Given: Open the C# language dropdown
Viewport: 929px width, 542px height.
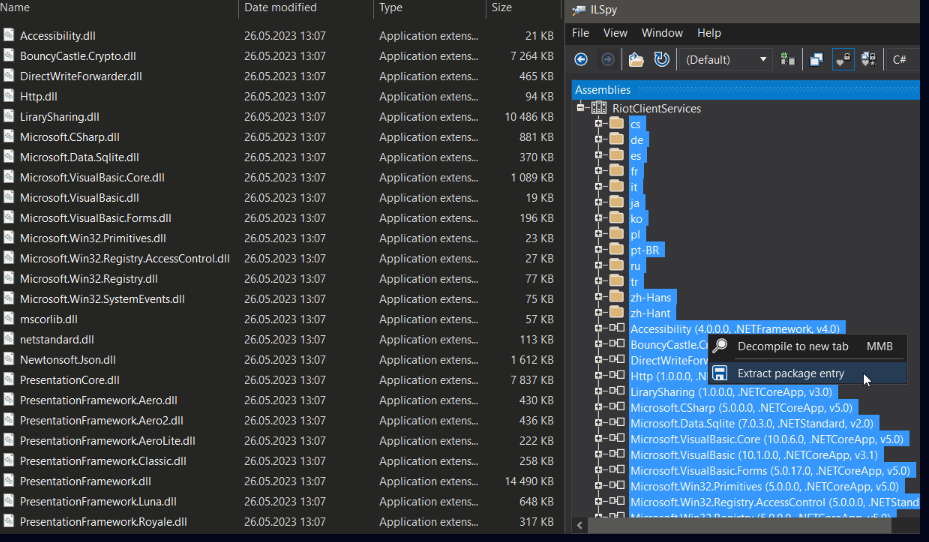Looking at the screenshot, I should click(902, 59).
